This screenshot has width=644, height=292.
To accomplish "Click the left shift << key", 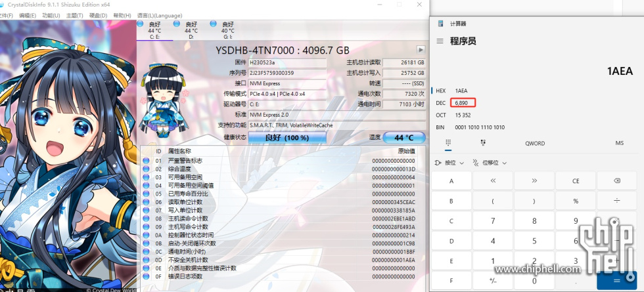I will 493,181.
